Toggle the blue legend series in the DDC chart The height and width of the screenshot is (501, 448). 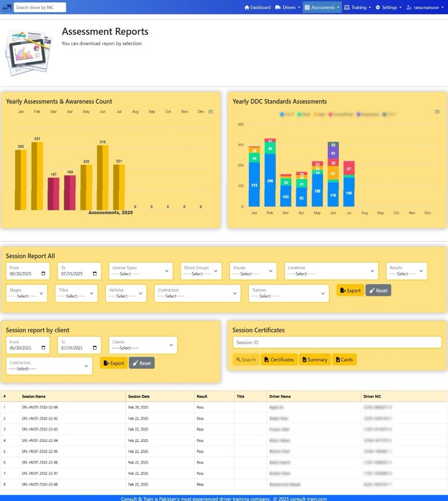282,114
